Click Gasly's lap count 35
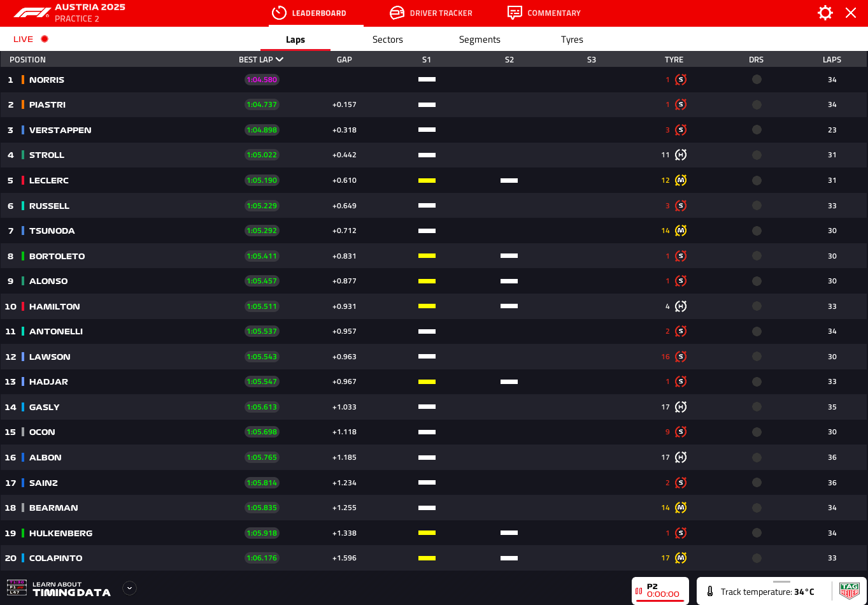The width and height of the screenshot is (868, 605). (832, 407)
